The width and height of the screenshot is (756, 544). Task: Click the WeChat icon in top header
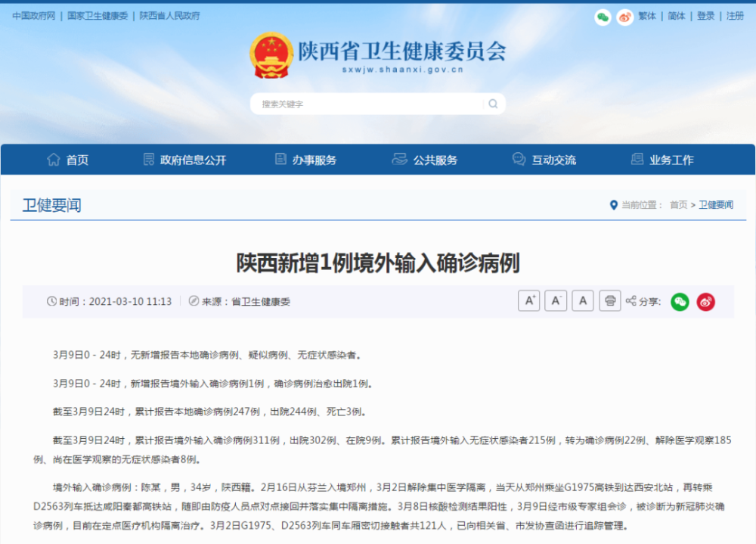coord(603,17)
